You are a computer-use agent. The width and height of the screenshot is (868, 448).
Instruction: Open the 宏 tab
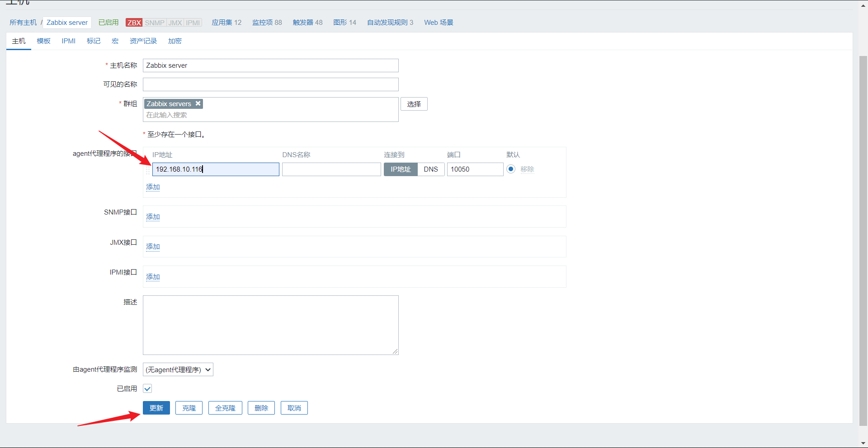[115, 41]
